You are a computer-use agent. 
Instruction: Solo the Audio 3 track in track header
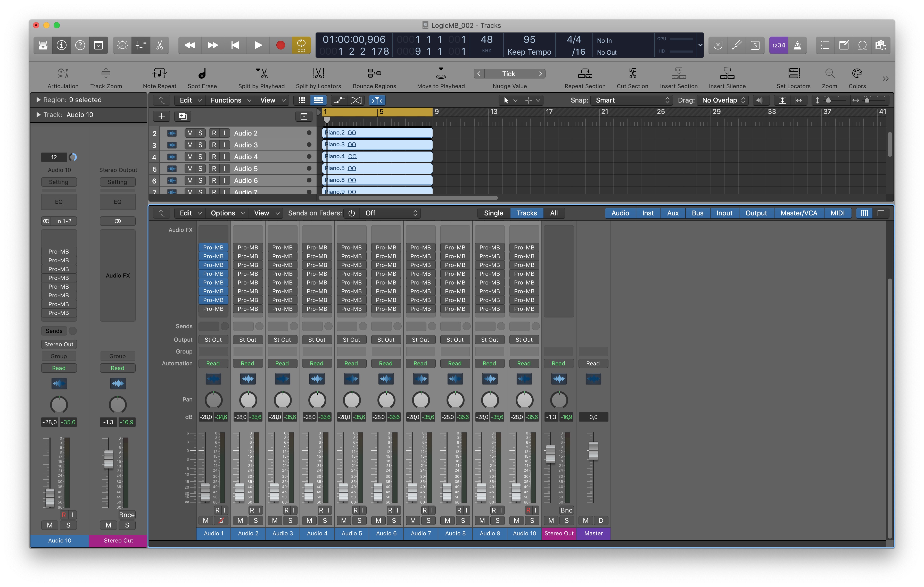tap(200, 145)
